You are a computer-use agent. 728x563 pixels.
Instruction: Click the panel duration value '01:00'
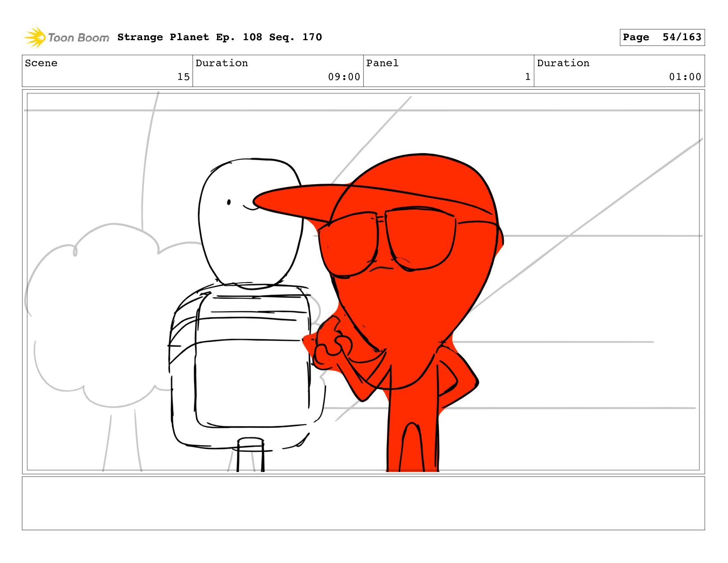click(x=685, y=77)
